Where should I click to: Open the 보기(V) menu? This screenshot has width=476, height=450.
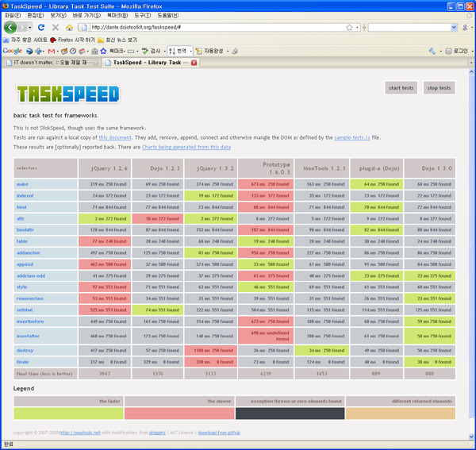[x=58, y=15]
